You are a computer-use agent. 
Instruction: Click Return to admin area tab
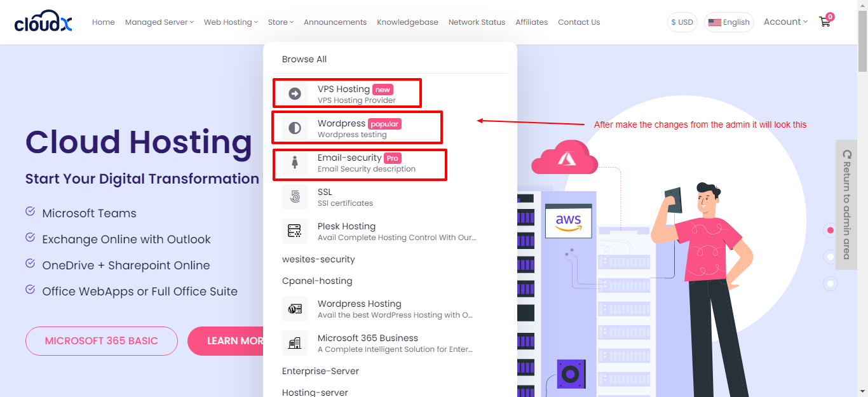click(846, 205)
